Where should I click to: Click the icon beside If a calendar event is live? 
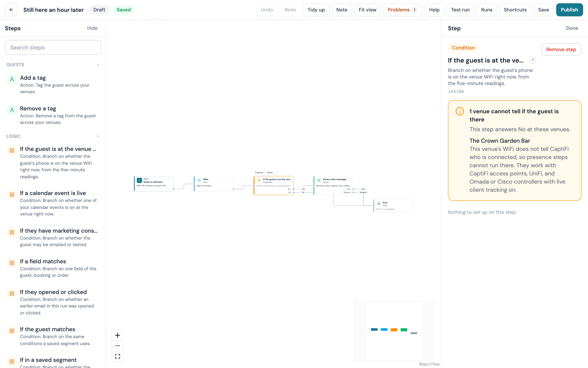[x=12, y=194]
